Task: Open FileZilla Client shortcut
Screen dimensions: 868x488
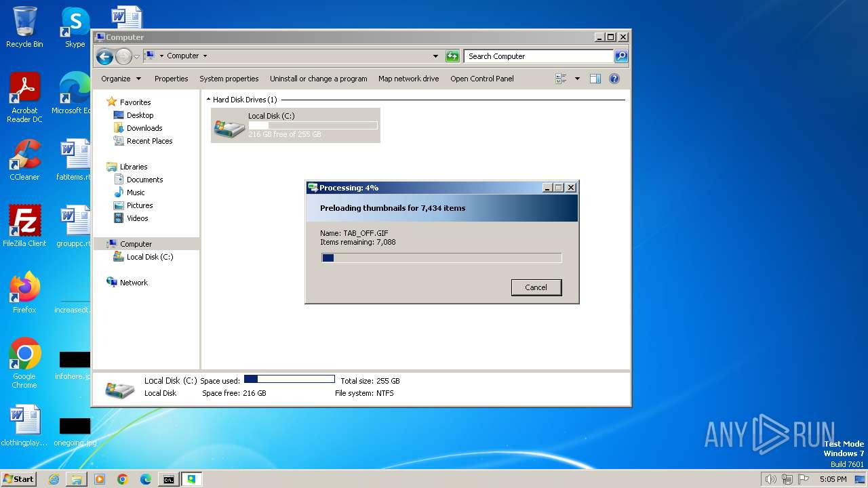Action: click(24, 226)
